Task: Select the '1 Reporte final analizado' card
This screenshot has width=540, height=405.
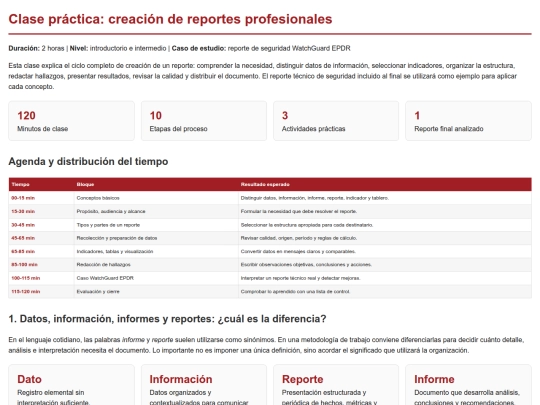Action: click(x=468, y=121)
